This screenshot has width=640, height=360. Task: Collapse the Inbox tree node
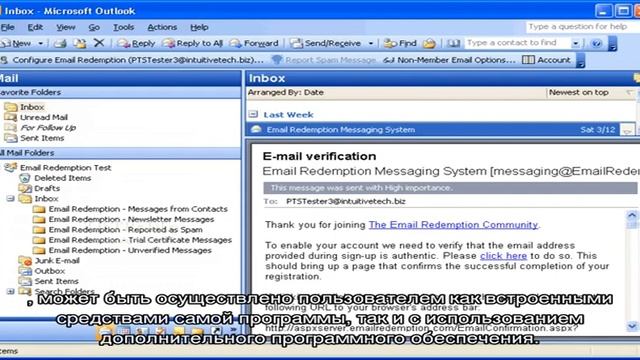point(11,199)
